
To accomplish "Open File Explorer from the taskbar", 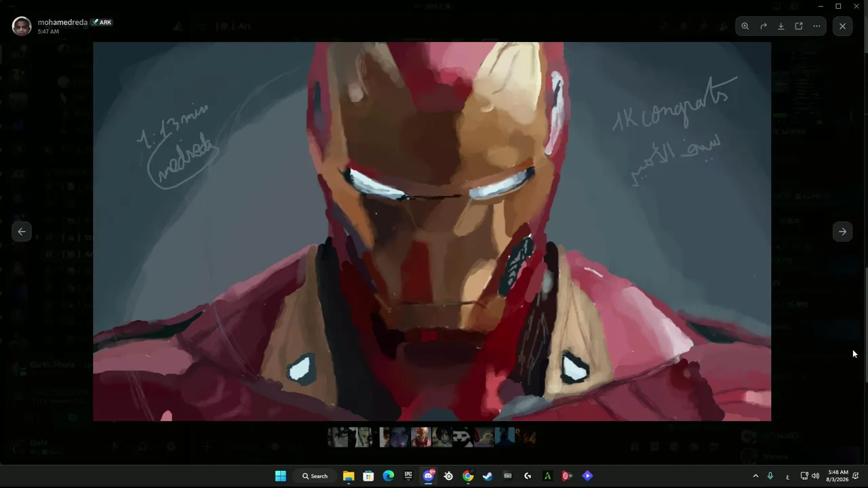I will pyautogui.click(x=349, y=476).
